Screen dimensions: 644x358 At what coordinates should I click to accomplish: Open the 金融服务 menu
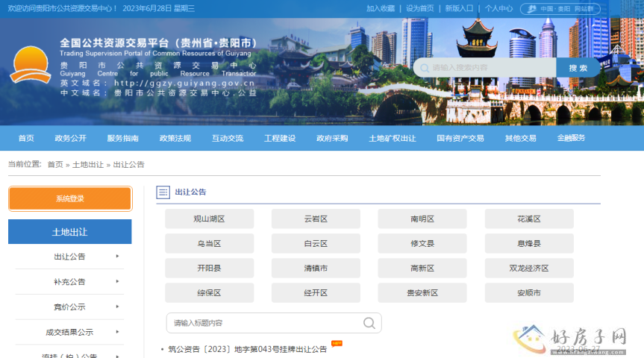571,138
